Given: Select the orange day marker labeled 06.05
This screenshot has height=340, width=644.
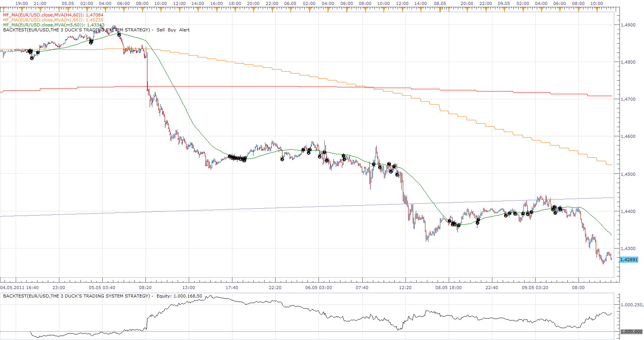Looking at the screenshot, I should pyautogui.click(x=290, y=8).
